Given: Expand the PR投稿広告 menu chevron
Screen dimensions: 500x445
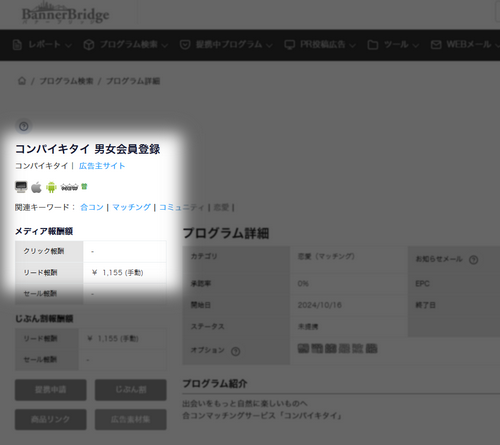Looking at the screenshot, I should pyautogui.click(x=352, y=45).
